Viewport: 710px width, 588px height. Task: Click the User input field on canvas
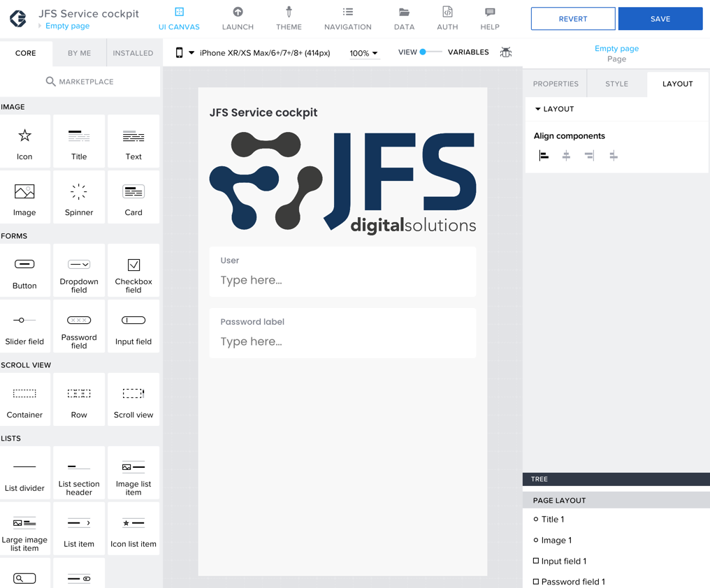pyautogui.click(x=342, y=280)
